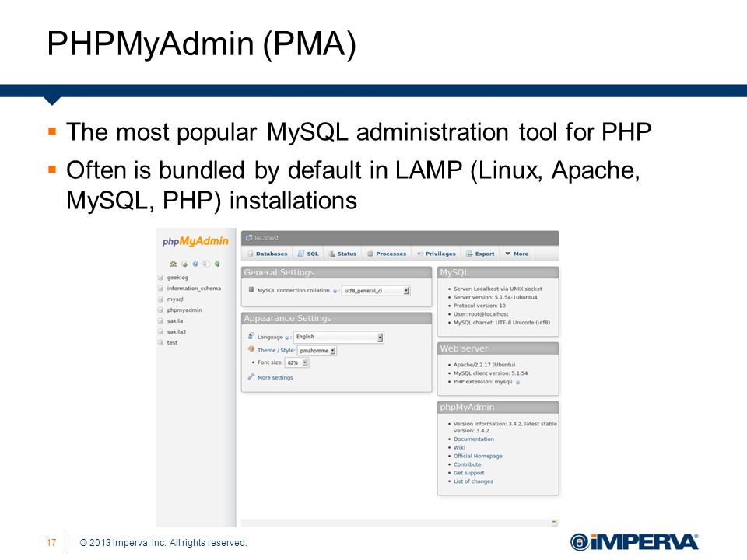Click the Theme / Style link
Screen dimensions: 747x560
(x=276, y=350)
